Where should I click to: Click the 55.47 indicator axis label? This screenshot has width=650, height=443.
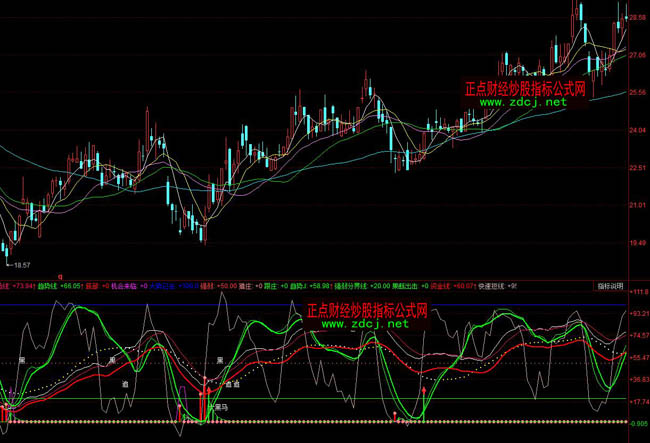[x=638, y=357]
